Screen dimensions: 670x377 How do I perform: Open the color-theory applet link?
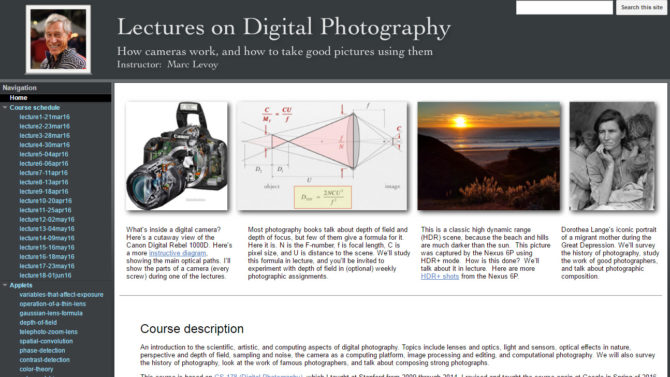point(36,369)
